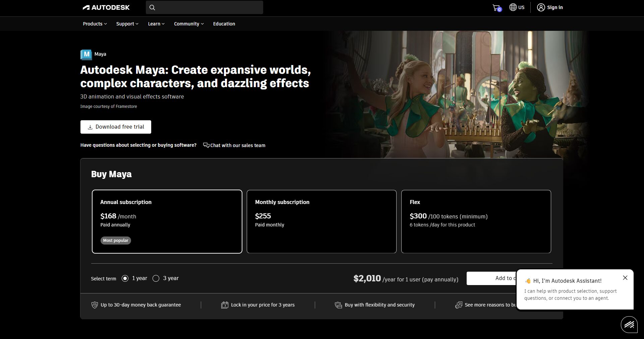The image size is (644, 339).
Task: Select the 1 year term option
Action: coord(125,278)
